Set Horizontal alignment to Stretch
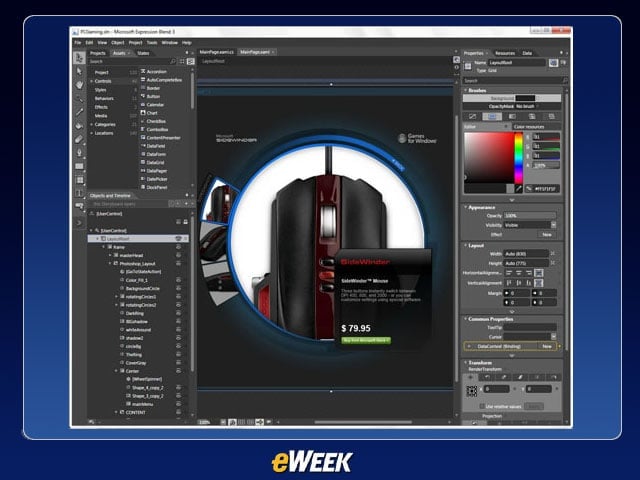 point(539,273)
